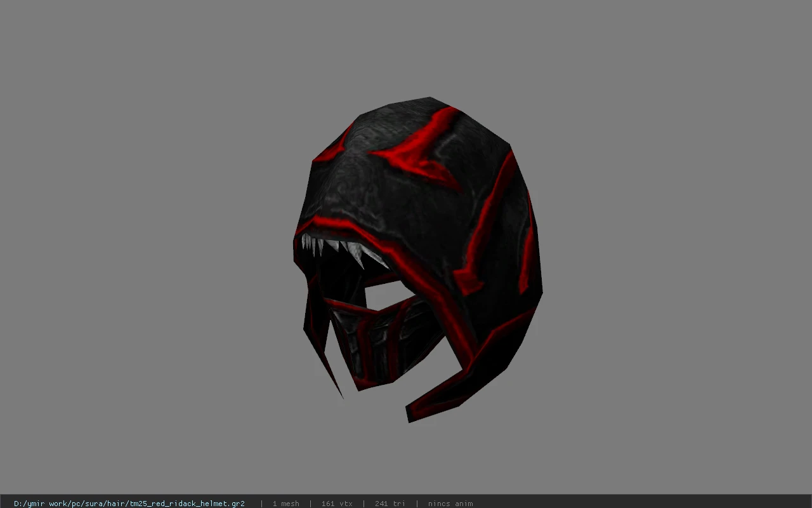
Task: Click the tm25_red_ridack_helmet.gr2 file path
Action: 129,504
